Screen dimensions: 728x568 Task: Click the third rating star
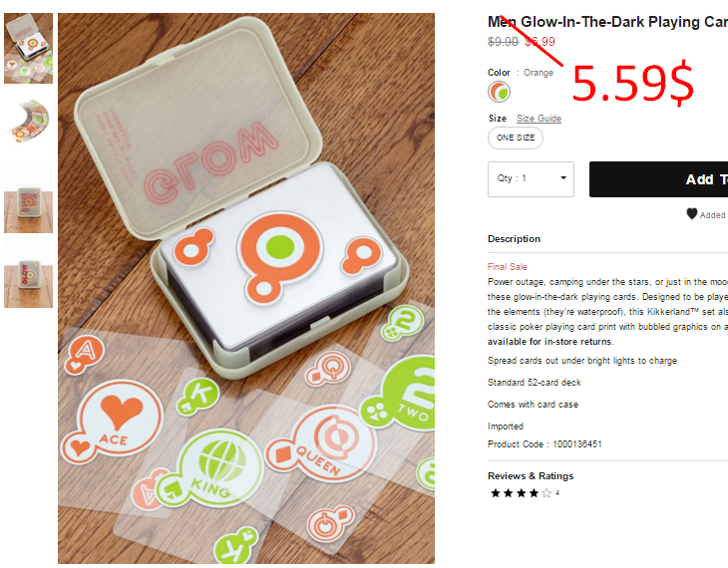[x=521, y=493]
